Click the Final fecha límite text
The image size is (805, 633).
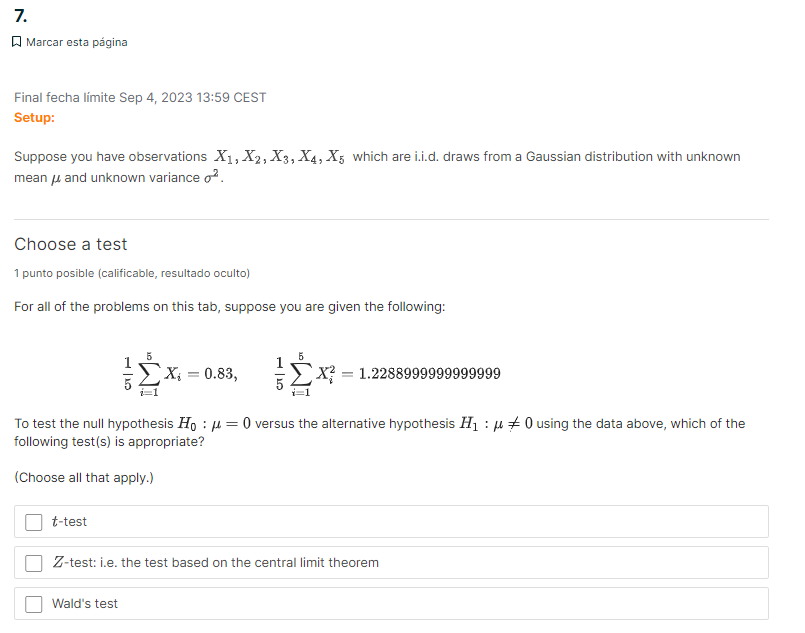point(139,97)
